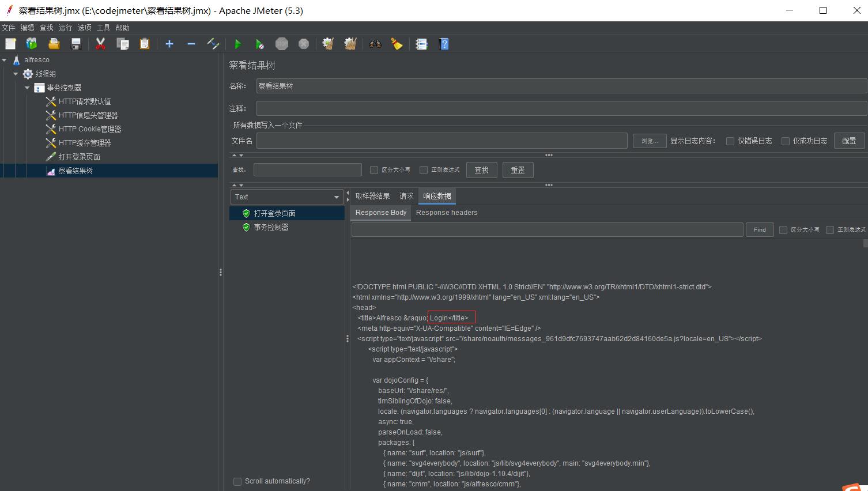Screen dimensions: 868x491
Task: Open the 文件 menu
Action: pos(9,28)
